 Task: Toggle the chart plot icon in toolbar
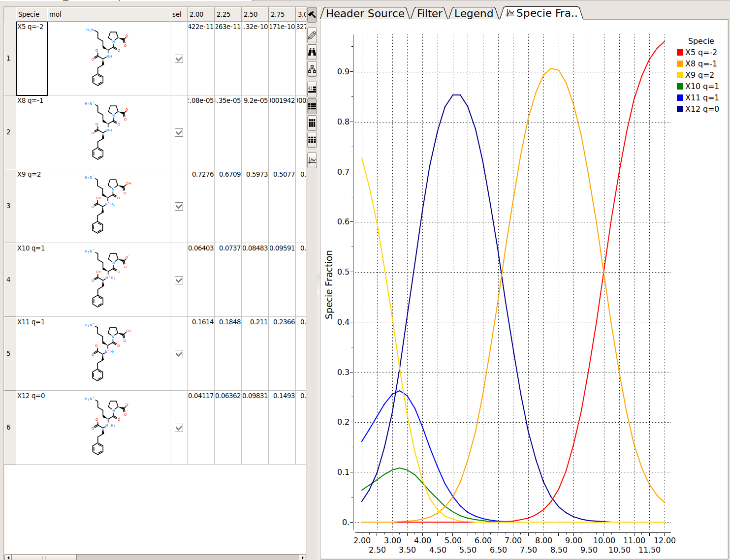(x=312, y=160)
